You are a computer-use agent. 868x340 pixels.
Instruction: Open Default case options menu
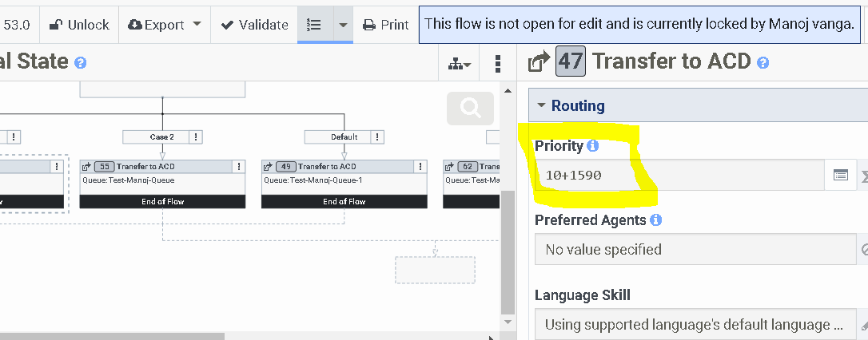(376, 136)
